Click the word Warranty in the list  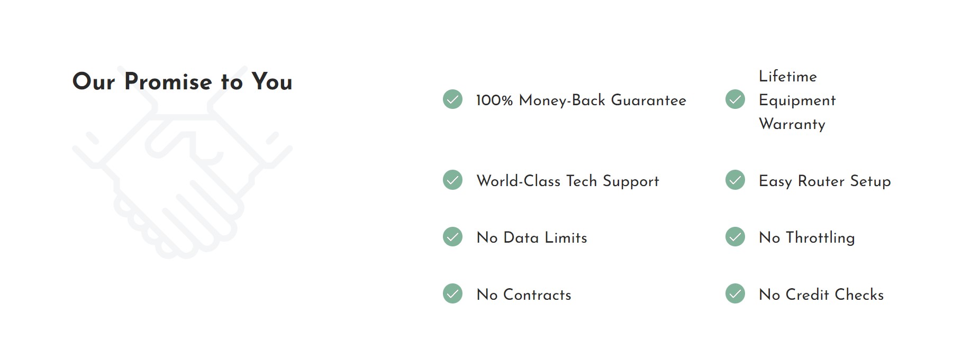coord(792,124)
